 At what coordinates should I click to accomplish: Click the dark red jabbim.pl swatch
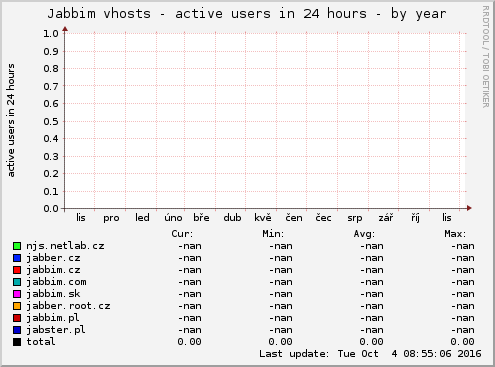tap(17, 318)
